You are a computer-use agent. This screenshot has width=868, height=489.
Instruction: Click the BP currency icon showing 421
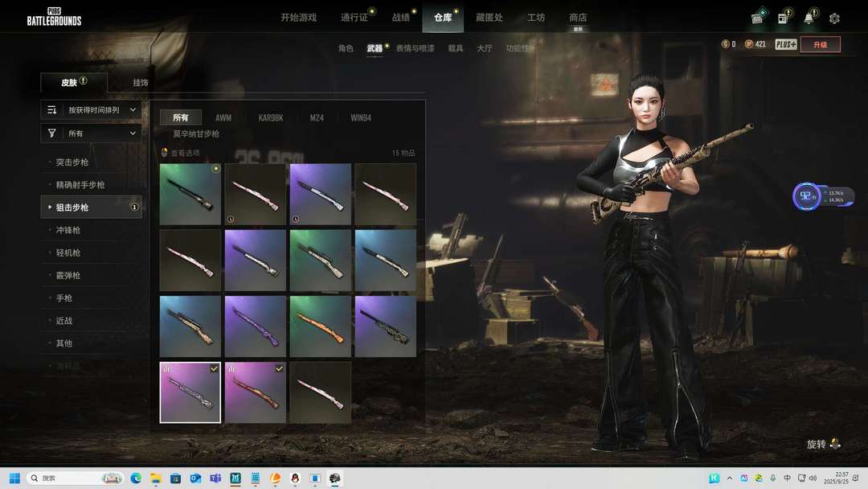pos(749,44)
